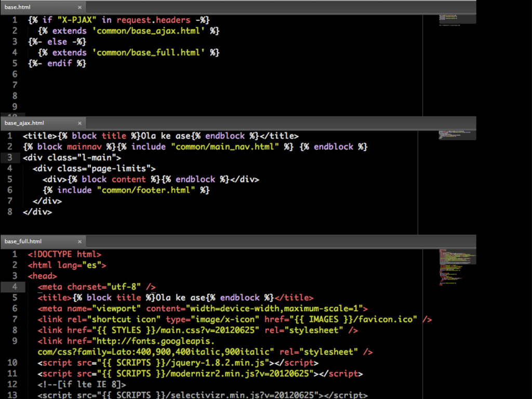
Task: Switch to the base.html tab
Action: pyautogui.click(x=43, y=7)
